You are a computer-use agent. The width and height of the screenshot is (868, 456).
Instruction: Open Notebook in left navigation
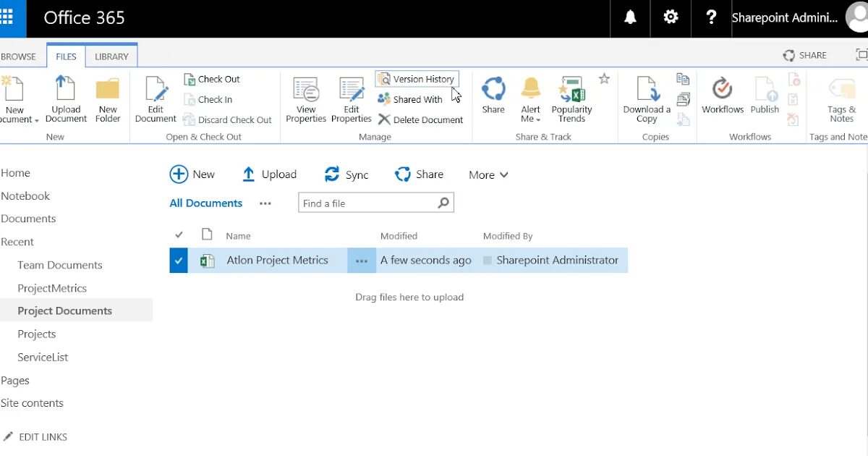[25, 196]
